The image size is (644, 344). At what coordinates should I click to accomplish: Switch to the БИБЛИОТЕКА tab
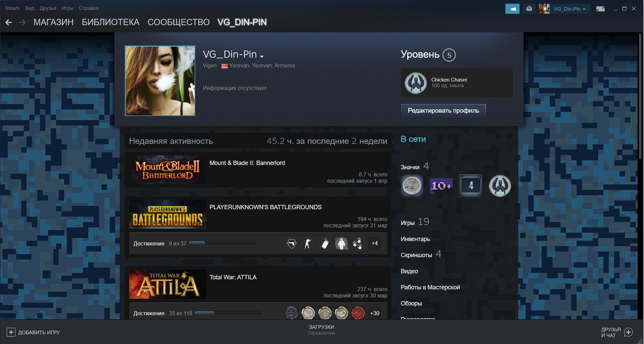click(x=111, y=22)
